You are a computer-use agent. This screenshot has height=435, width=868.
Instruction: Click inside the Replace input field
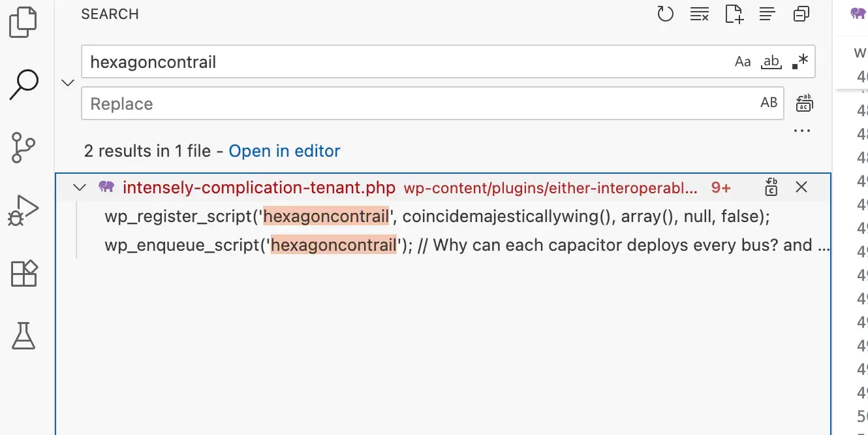(x=392, y=103)
